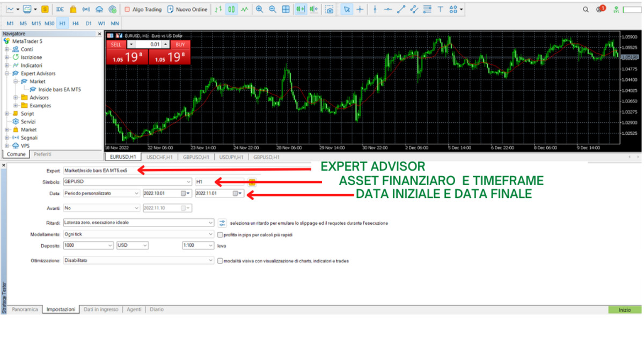Click the zoom out magnifier icon
Viewport: 644px width, 338px height.
pos(273,9)
